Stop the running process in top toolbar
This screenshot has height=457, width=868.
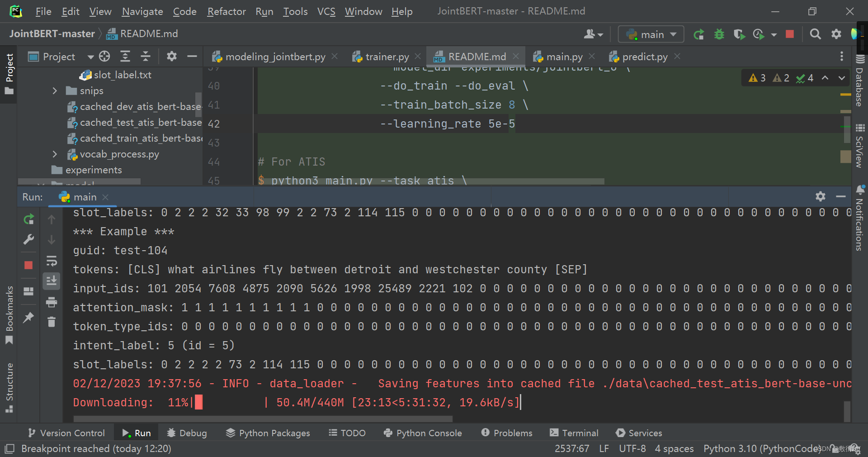point(790,34)
